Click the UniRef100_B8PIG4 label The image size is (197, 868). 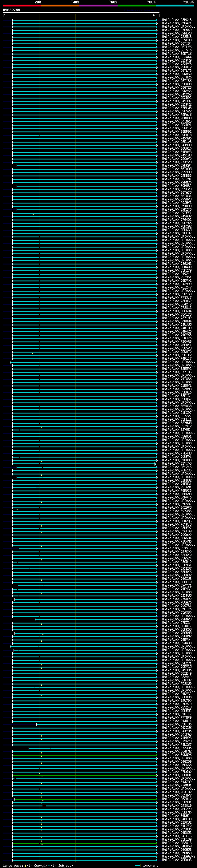pyautogui.click(x=177, y=396)
